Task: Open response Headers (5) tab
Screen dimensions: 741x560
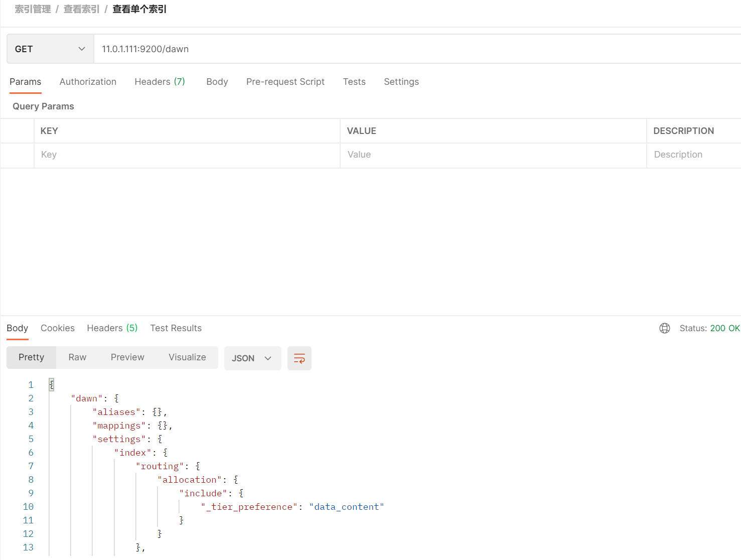Action: point(112,328)
